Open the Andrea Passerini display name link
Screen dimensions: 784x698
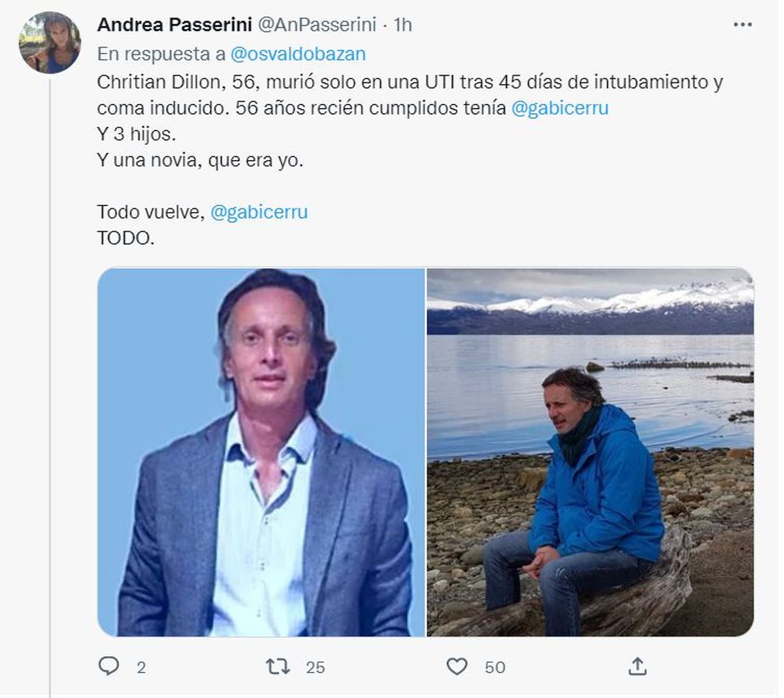pyautogui.click(x=174, y=25)
